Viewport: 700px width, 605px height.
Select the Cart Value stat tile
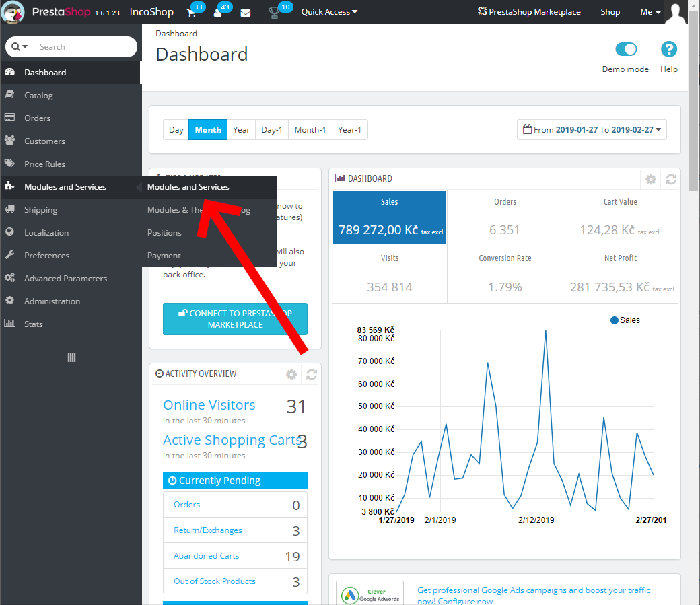tap(621, 217)
